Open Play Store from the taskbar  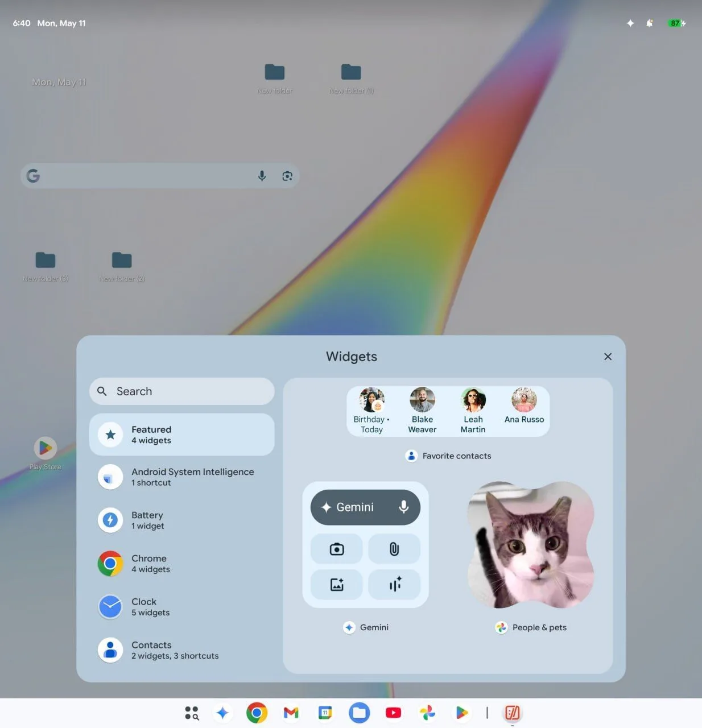(x=461, y=713)
